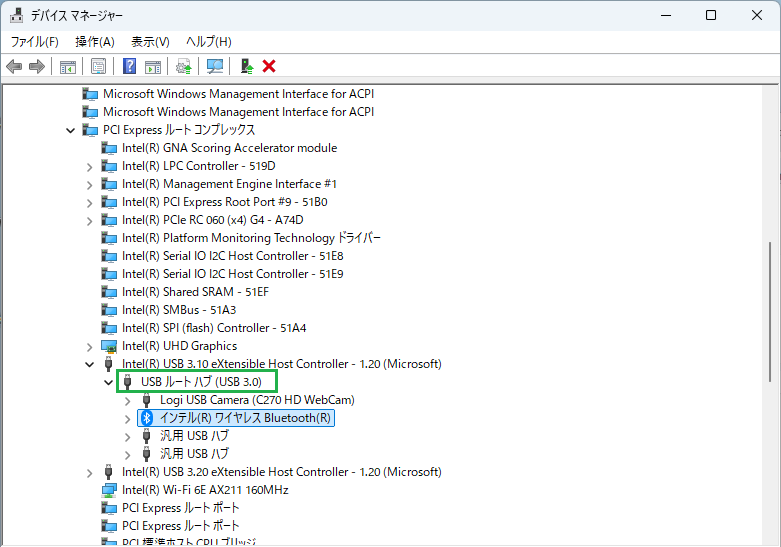Click the Enable device green arrow icon
Screen dimensions: 781x547
pyautogui.click(x=247, y=66)
